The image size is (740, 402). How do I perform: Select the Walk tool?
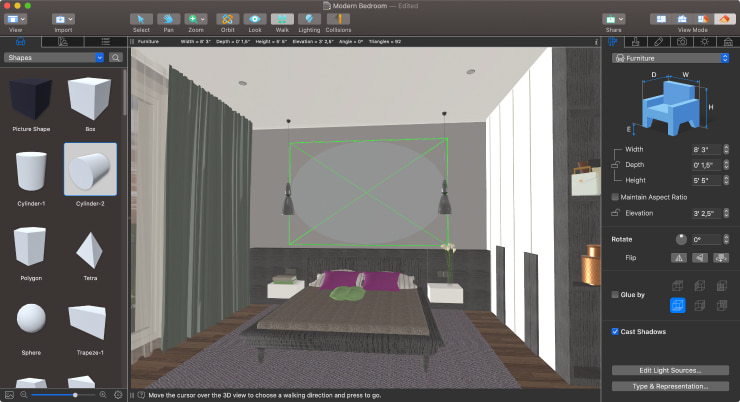tap(282, 19)
